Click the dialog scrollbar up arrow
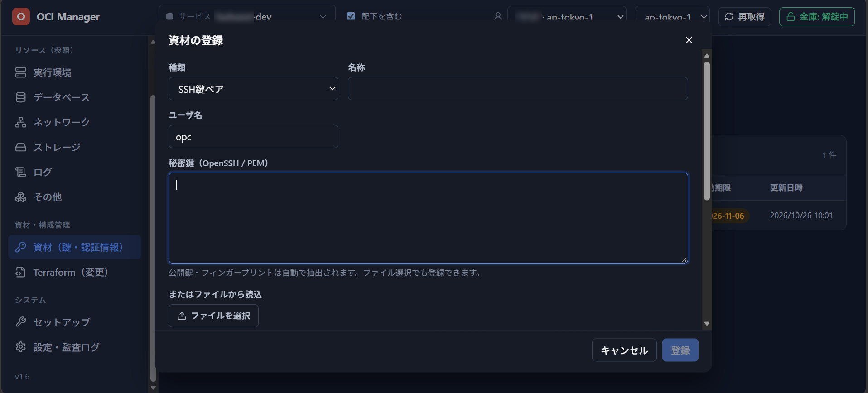Viewport: 868px width, 393px height. click(707, 56)
